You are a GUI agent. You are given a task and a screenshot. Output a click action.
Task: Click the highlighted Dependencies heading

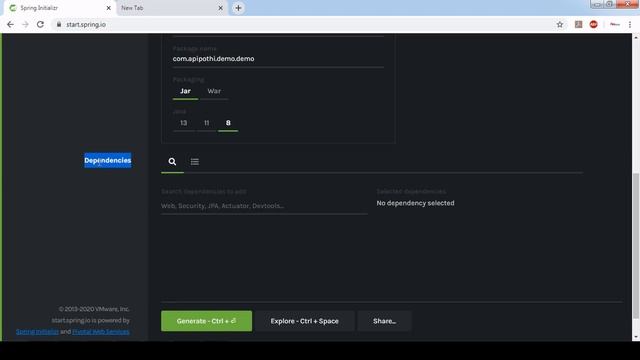108,160
